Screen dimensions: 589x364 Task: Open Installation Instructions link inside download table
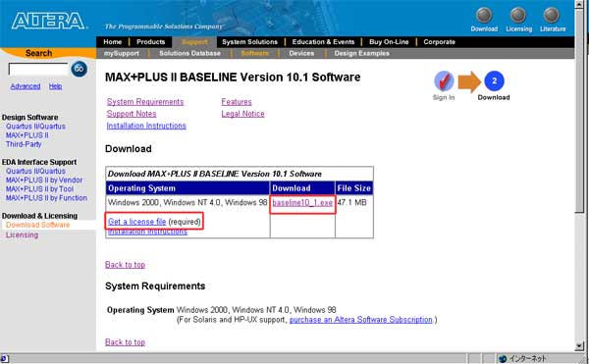[x=147, y=233]
